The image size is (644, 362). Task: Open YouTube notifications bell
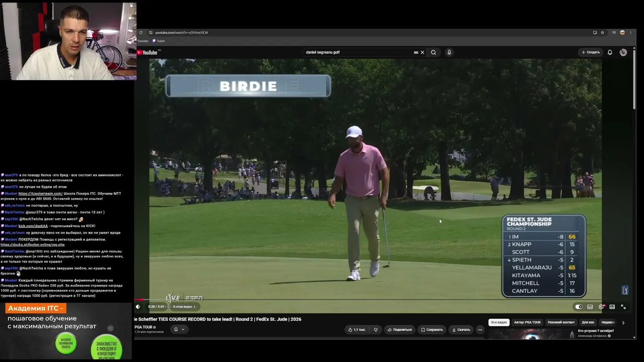click(610, 52)
